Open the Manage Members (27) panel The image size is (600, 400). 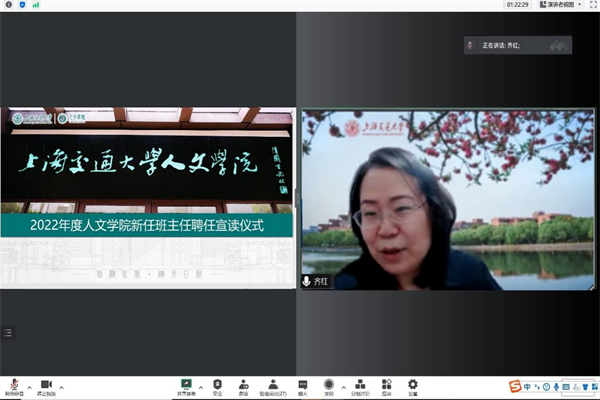click(x=273, y=387)
